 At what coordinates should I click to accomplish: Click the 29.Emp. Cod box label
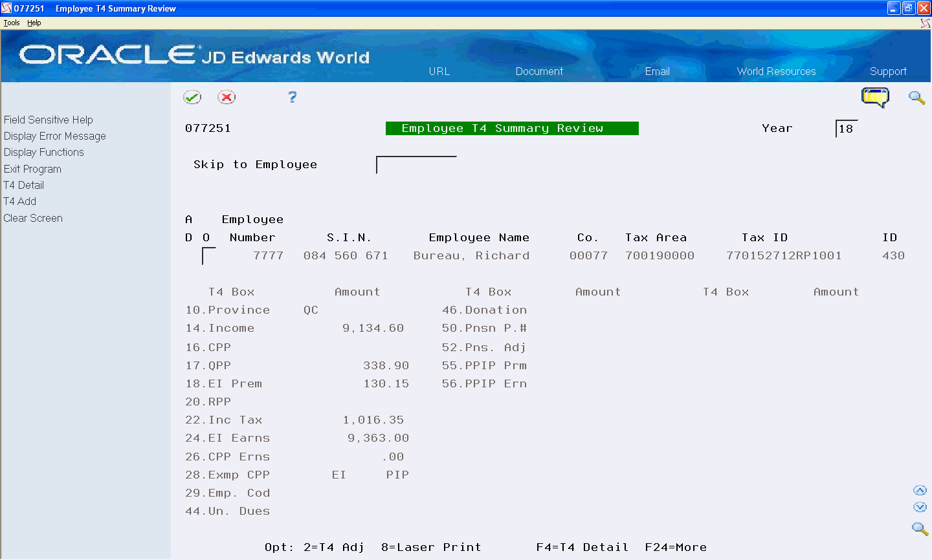228,493
